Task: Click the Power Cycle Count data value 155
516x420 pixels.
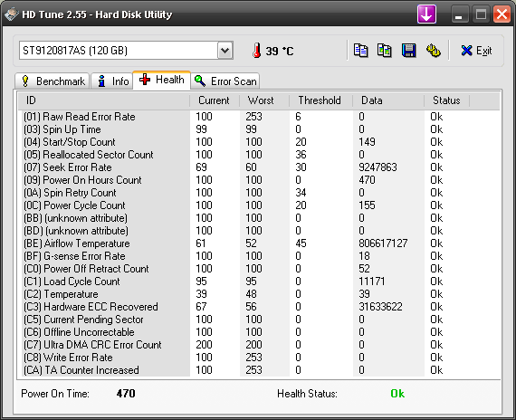Action: [367, 205]
